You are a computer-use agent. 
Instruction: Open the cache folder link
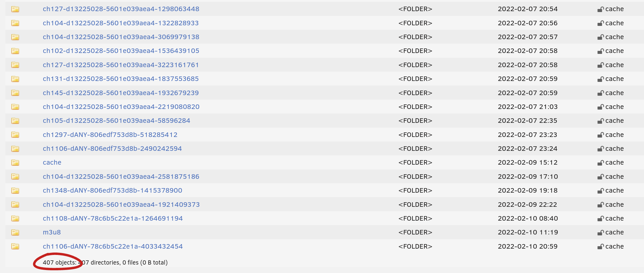point(52,163)
